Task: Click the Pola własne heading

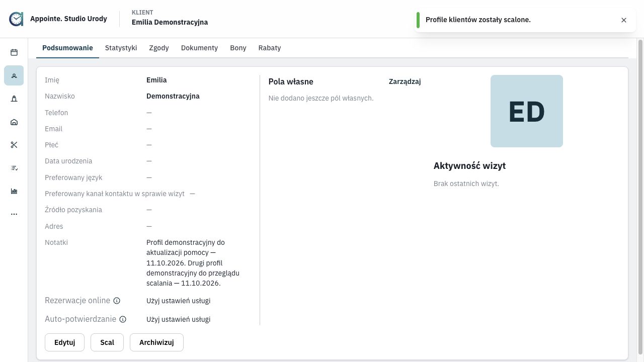Action: tap(291, 81)
